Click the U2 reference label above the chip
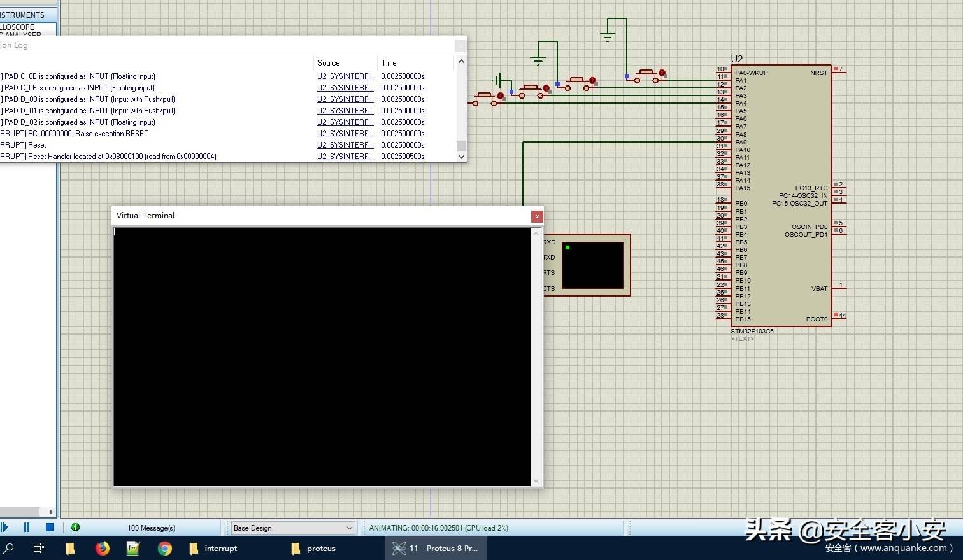Image resolution: width=963 pixels, height=560 pixels. (736, 59)
